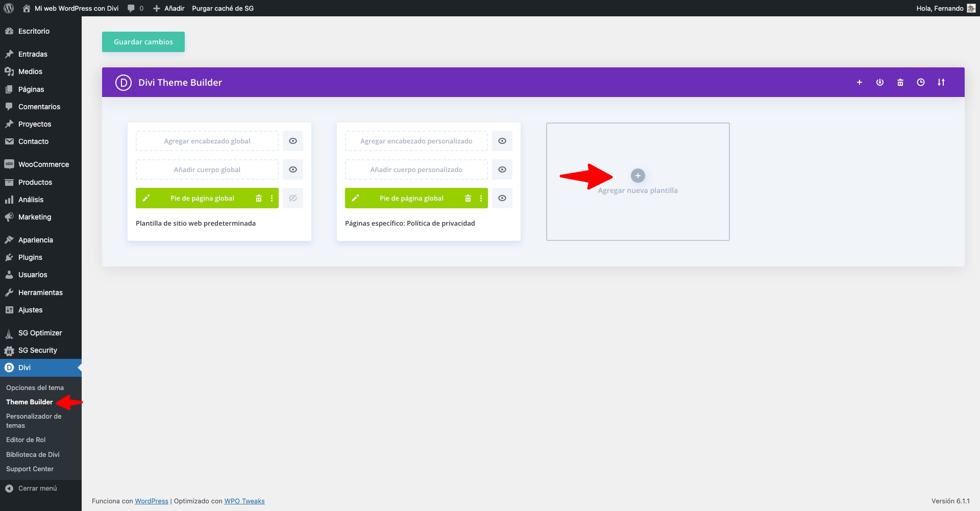The height and width of the screenshot is (511, 980).
Task: Toggle visibility of global body slot
Action: tap(293, 169)
